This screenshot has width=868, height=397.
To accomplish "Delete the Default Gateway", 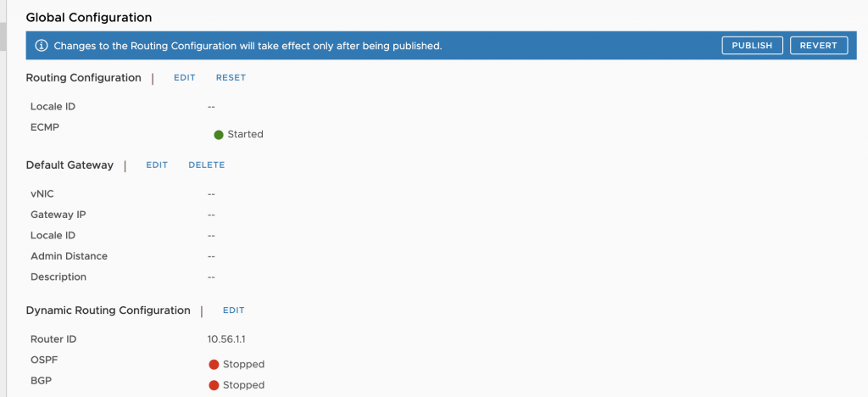I will tap(207, 165).
